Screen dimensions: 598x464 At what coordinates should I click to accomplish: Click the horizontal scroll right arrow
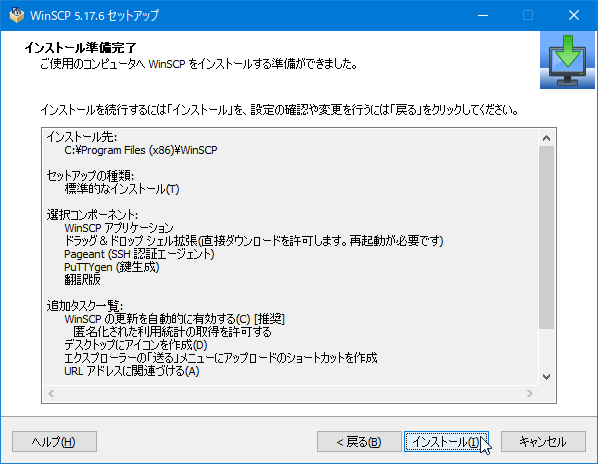(x=530, y=393)
